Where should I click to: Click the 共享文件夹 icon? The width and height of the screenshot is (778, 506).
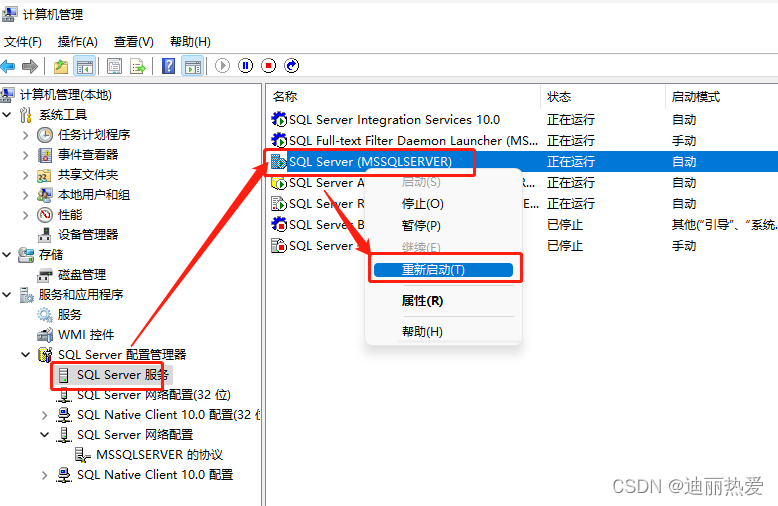pyautogui.click(x=44, y=175)
